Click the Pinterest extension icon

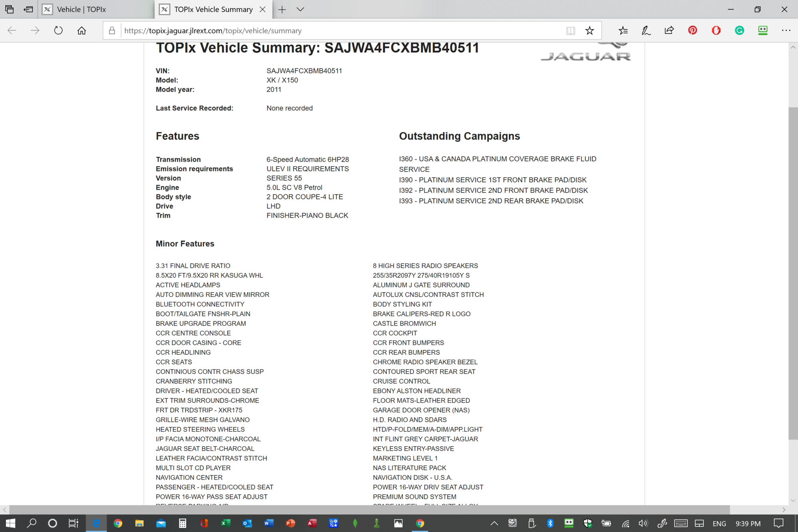(693, 31)
